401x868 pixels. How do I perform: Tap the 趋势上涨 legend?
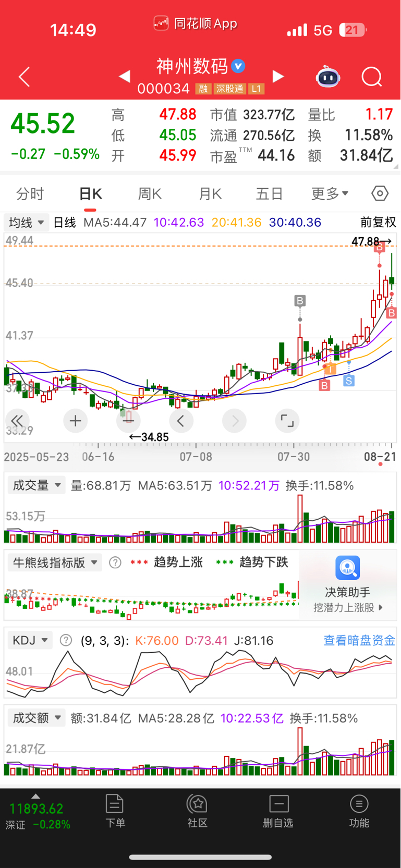click(x=167, y=563)
